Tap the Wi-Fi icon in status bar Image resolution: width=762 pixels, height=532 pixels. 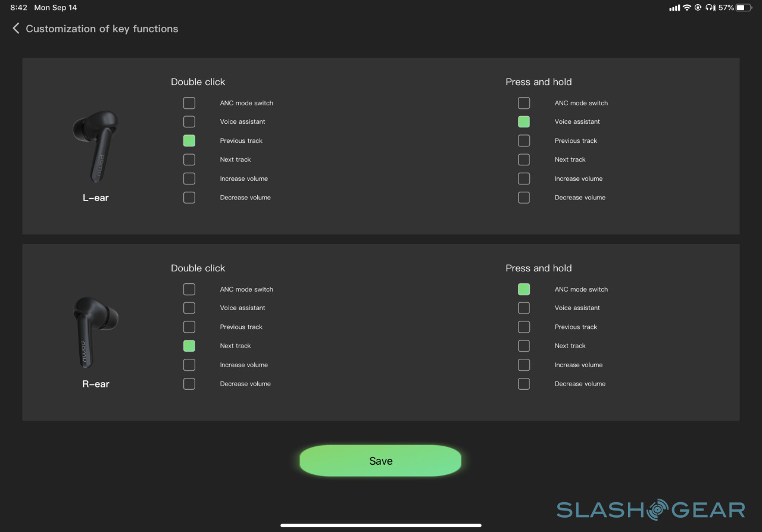687,8
